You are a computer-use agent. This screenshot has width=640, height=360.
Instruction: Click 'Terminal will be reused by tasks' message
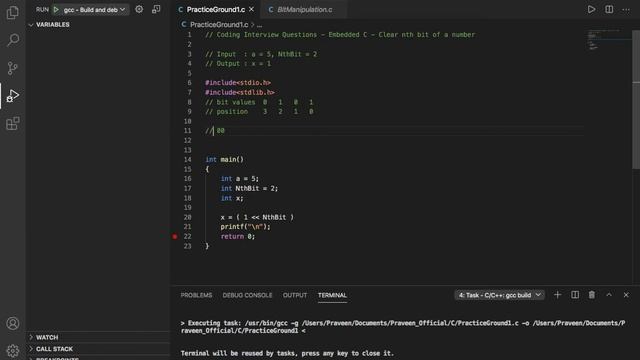pos(287,353)
